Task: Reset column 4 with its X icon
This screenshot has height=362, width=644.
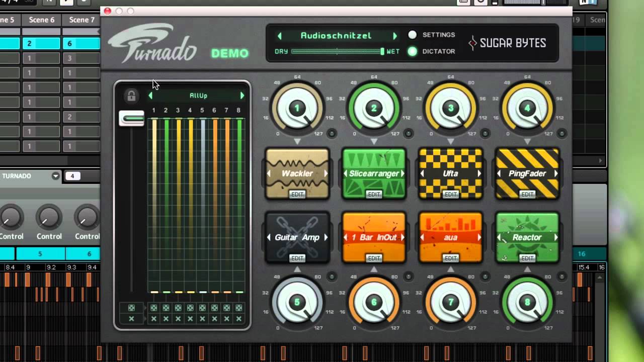Action: (x=190, y=319)
